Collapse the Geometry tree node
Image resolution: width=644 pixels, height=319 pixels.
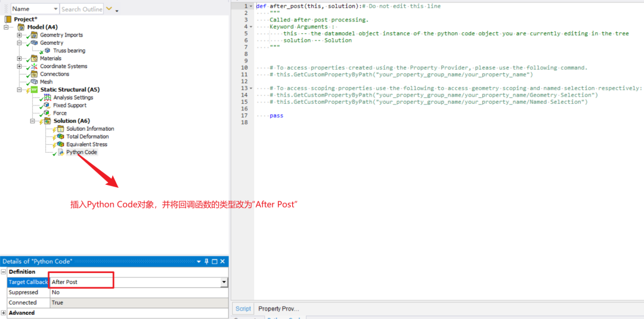[x=19, y=43]
